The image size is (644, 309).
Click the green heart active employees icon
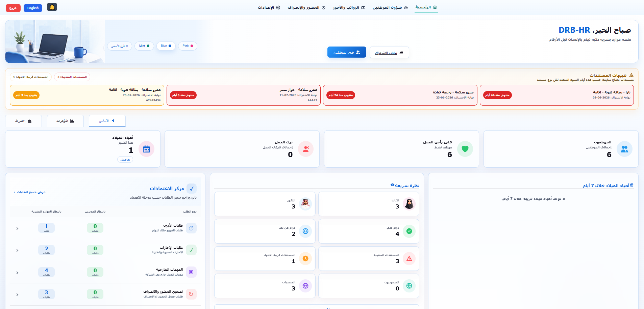point(465,149)
